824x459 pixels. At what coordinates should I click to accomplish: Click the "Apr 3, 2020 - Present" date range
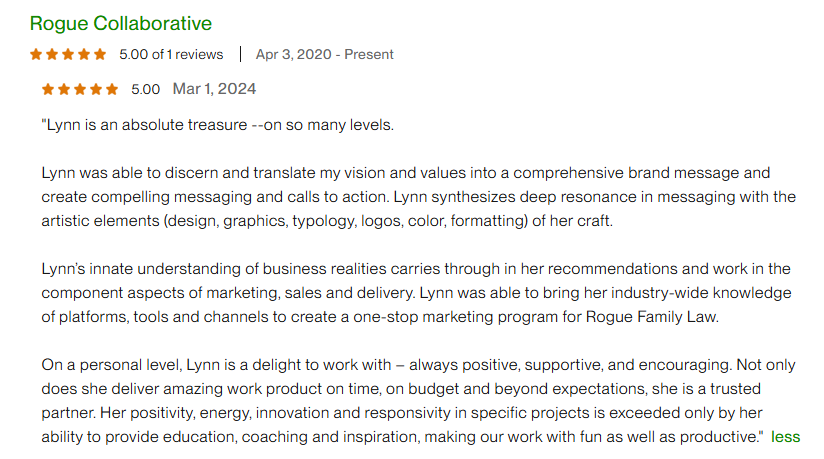(x=324, y=54)
